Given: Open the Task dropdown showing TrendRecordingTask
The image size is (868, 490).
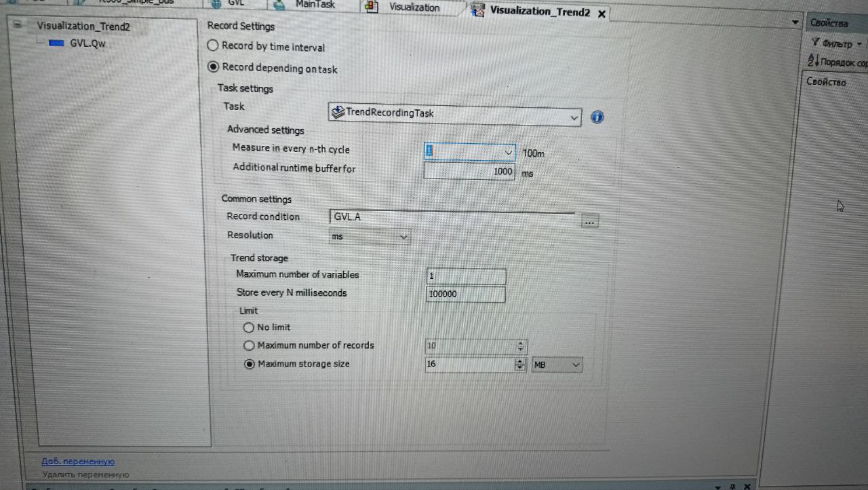Looking at the screenshot, I should tap(574, 117).
